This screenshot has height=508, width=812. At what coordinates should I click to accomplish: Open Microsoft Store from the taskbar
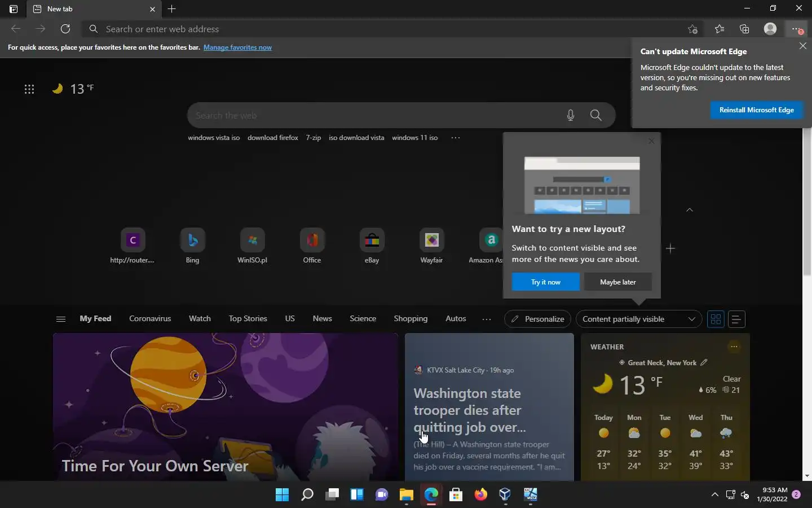(x=456, y=495)
